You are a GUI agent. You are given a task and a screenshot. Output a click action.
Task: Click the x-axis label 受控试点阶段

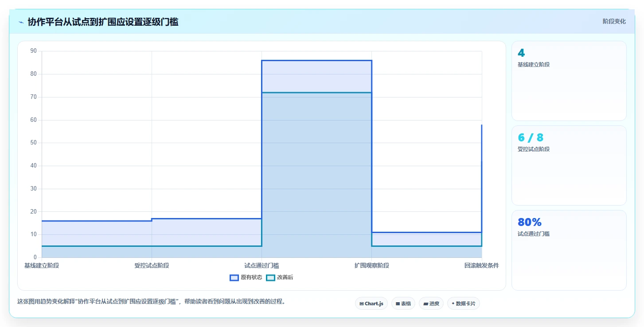point(152,265)
